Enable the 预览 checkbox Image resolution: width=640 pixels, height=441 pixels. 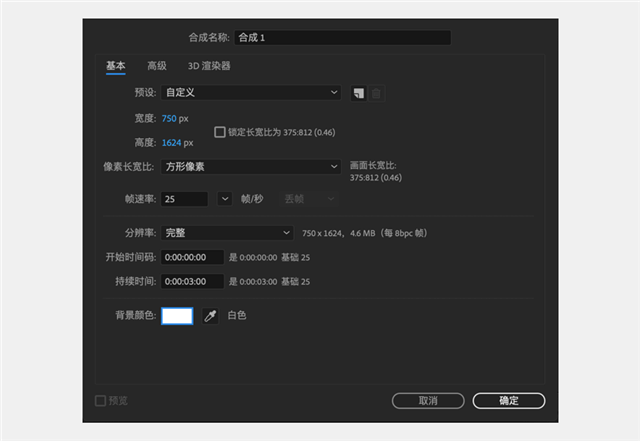coord(100,400)
